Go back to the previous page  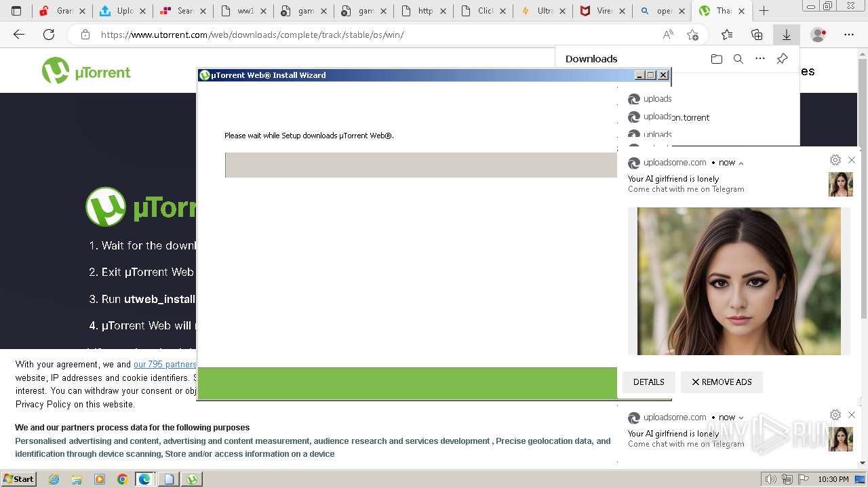coord(19,35)
